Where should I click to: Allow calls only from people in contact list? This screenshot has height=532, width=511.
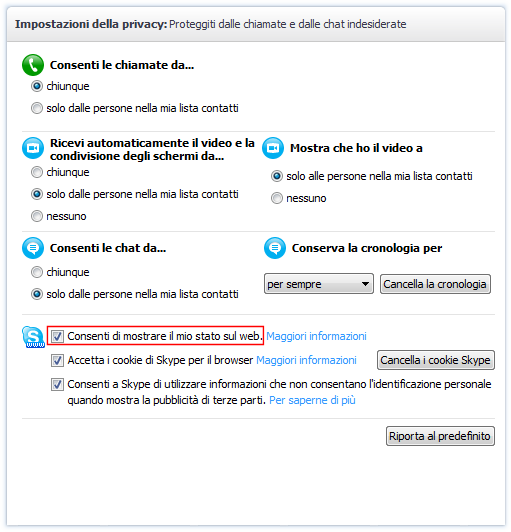(37, 108)
